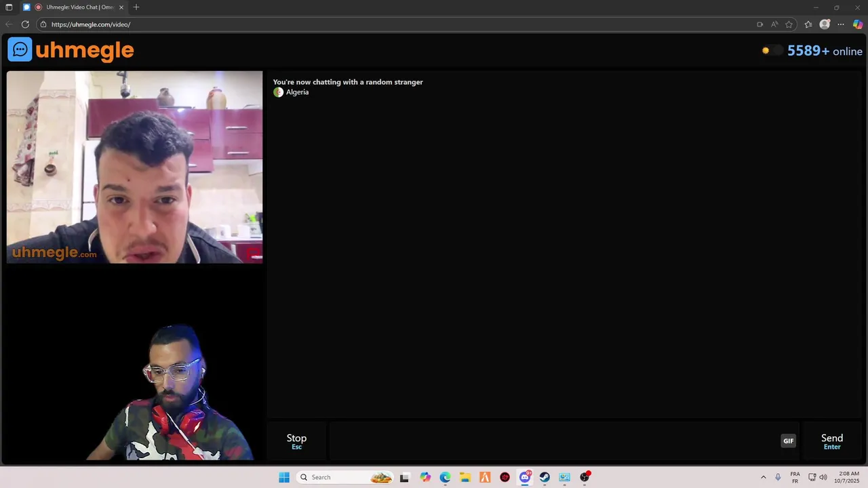Open the Copilot sidebar icon
The image size is (868, 488).
pos(858,24)
